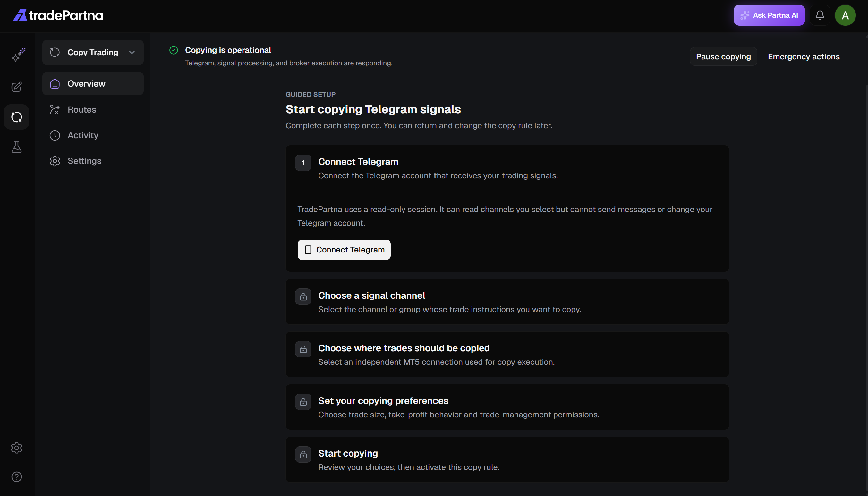Viewport: 868px width, 496px height.
Task: Open the user avatar A menu
Action: point(845,15)
